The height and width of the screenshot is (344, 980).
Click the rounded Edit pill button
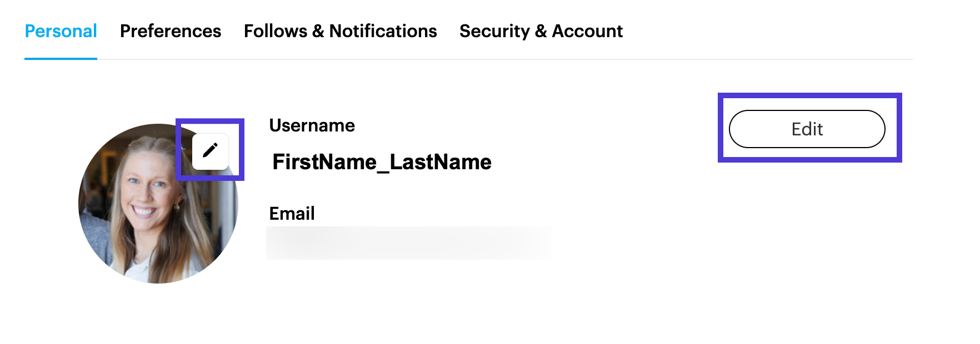tap(807, 129)
